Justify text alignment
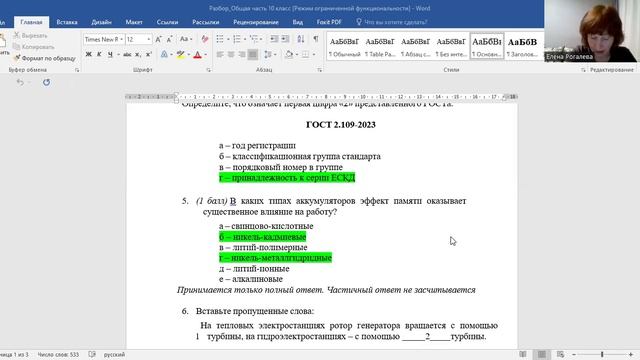 point(253,54)
